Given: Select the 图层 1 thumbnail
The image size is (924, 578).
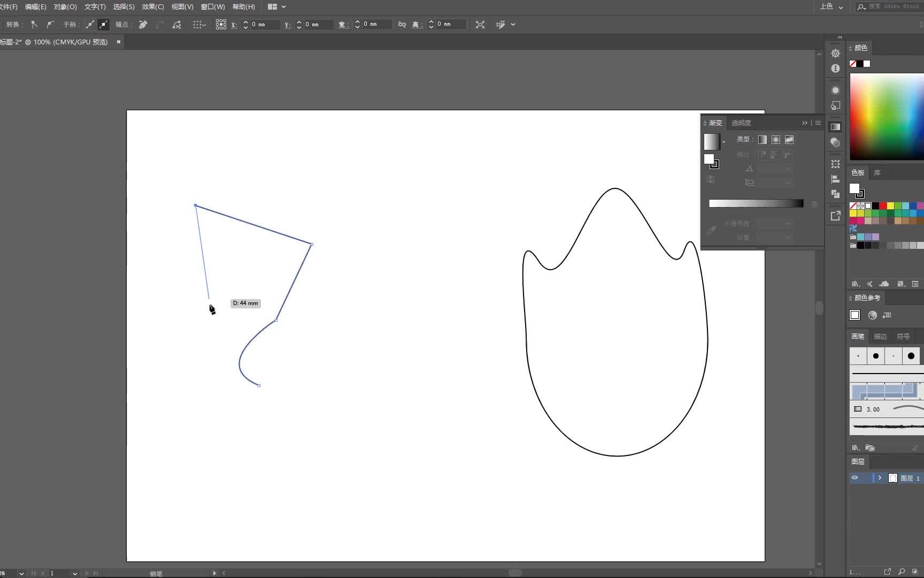Looking at the screenshot, I should (x=892, y=478).
